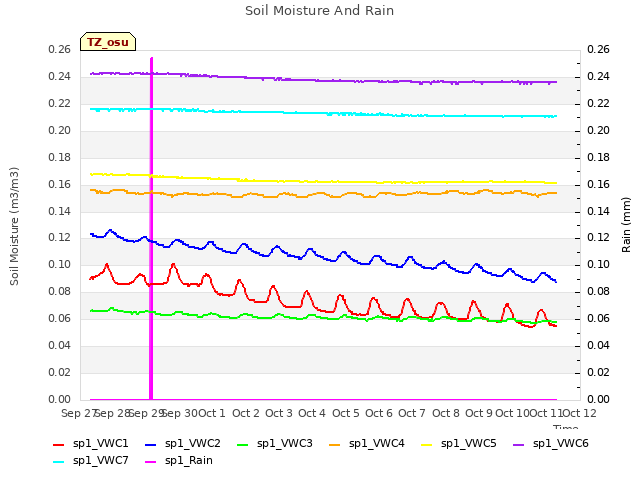Click the Soil Moisture (m3/m3) axis label
The image size is (640, 480).
click(x=14, y=226)
